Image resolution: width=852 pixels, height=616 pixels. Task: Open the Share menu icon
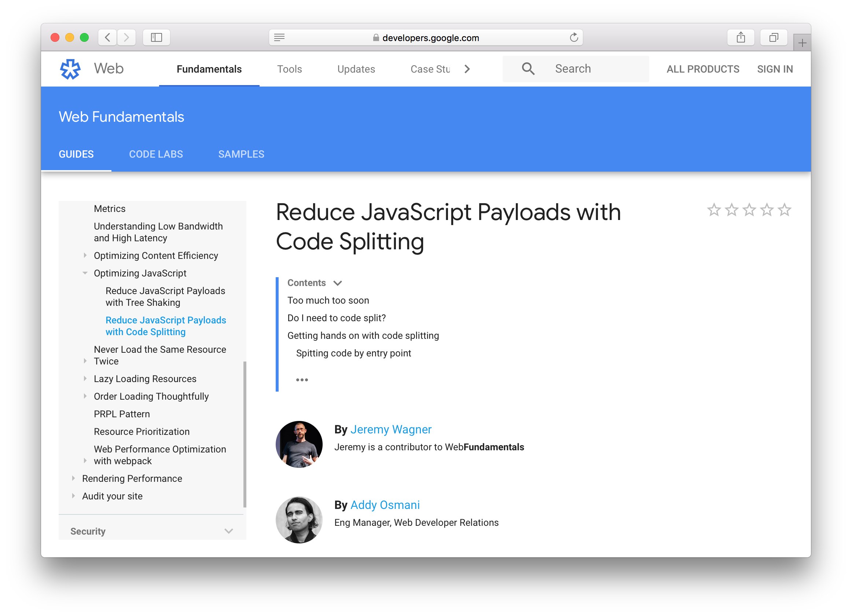click(741, 37)
